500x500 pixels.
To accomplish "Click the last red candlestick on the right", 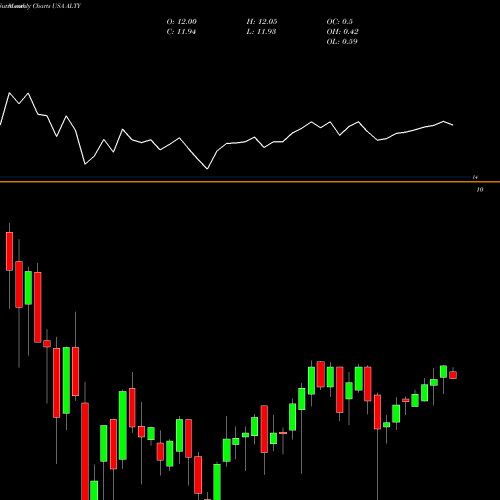I will tap(453, 375).
